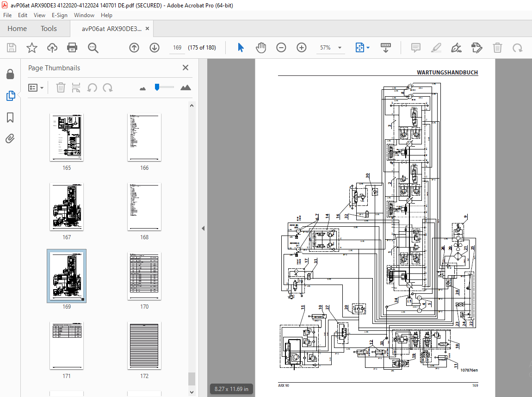The image size is (532, 397).
Task: Rotate thumbnails counterclockwise
Action: click(92, 87)
